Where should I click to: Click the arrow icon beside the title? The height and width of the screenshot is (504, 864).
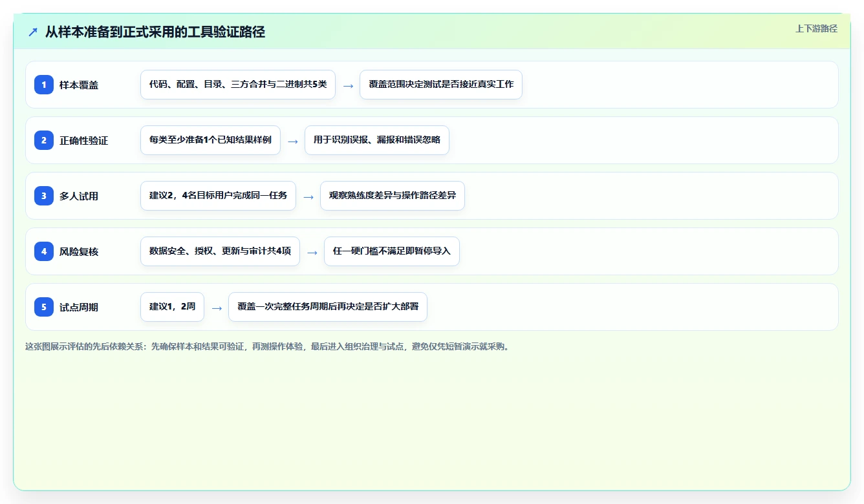(x=33, y=32)
